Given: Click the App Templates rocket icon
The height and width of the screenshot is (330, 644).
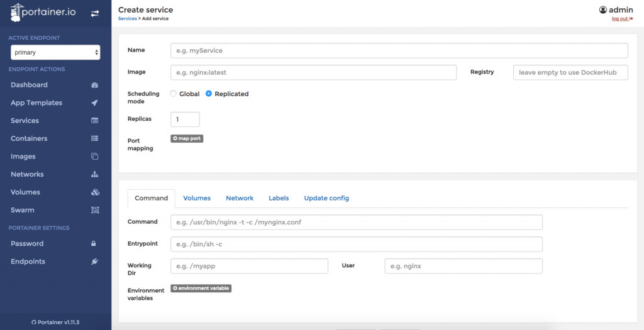Looking at the screenshot, I should [95, 102].
